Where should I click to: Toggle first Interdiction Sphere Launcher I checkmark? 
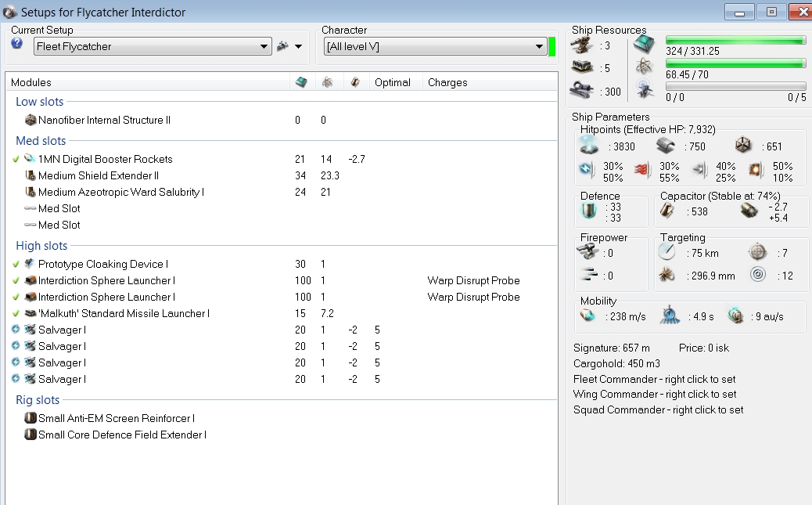point(16,280)
